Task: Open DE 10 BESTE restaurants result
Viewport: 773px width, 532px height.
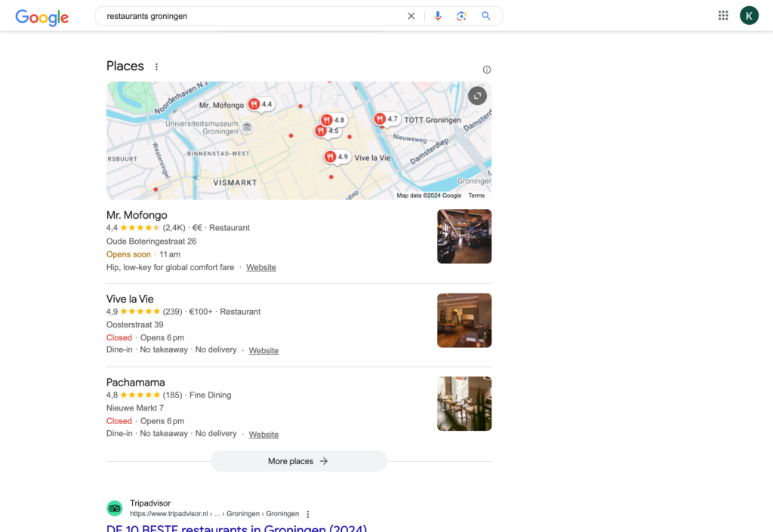Action: pos(236,527)
